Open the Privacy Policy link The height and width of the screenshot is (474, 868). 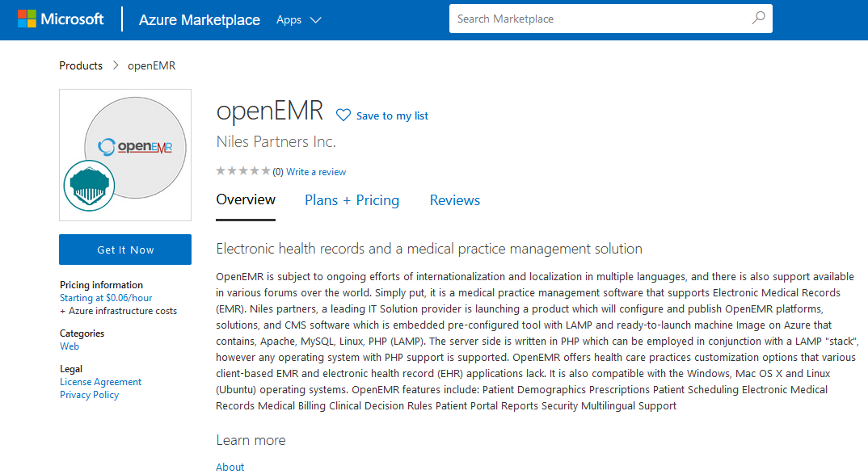pos(89,395)
